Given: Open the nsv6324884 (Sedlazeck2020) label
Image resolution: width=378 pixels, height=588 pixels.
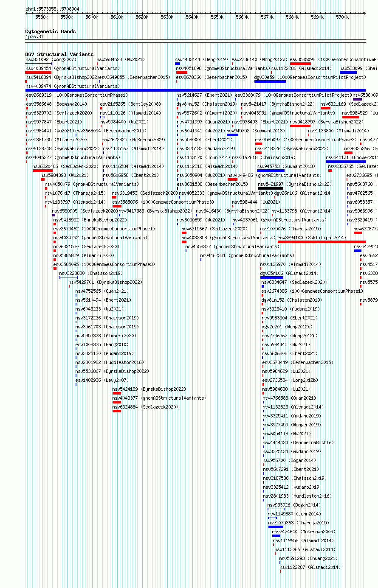Looking at the screenshot, I should 145,407.
